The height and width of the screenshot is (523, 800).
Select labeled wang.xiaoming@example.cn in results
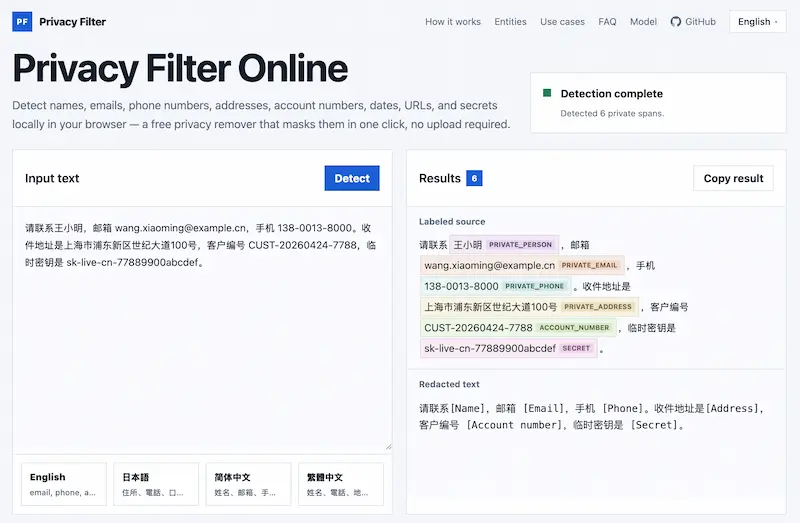tap(489, 265)
